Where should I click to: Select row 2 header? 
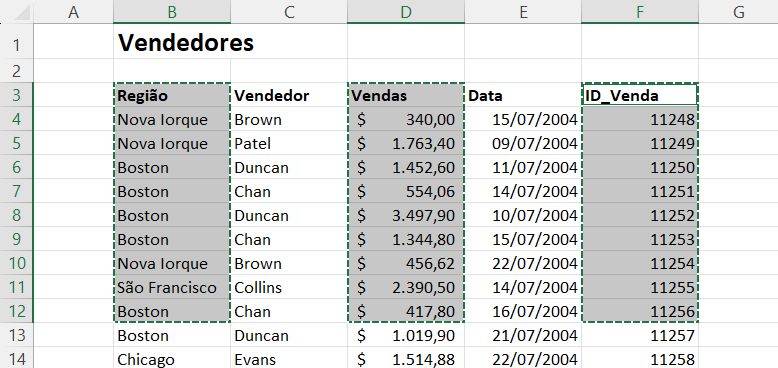17,71
